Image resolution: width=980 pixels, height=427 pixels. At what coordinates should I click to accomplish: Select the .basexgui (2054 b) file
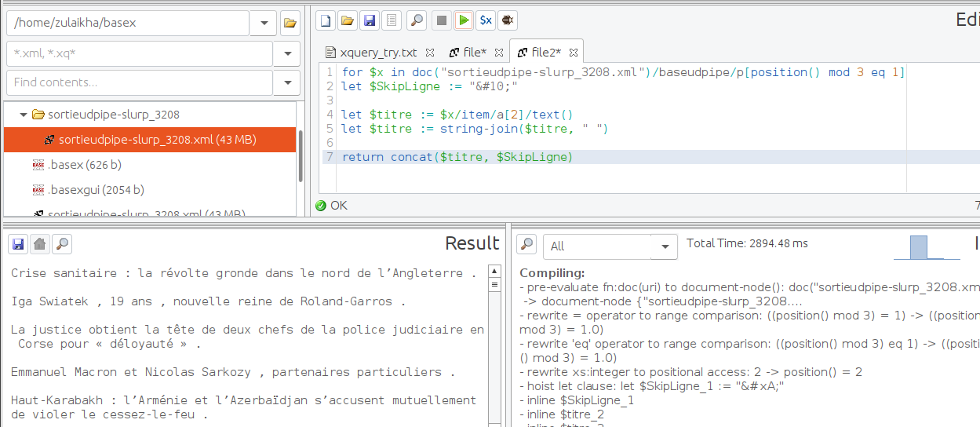[150, 190]
